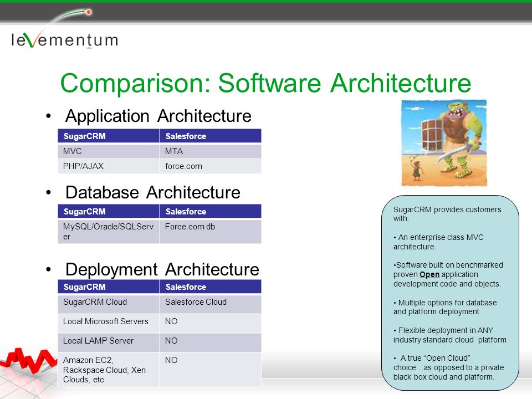Viewport: 532px width, 399px height.
Task: Click Salesforce header in Deployment Architecture table
Action: coord(211,287)
